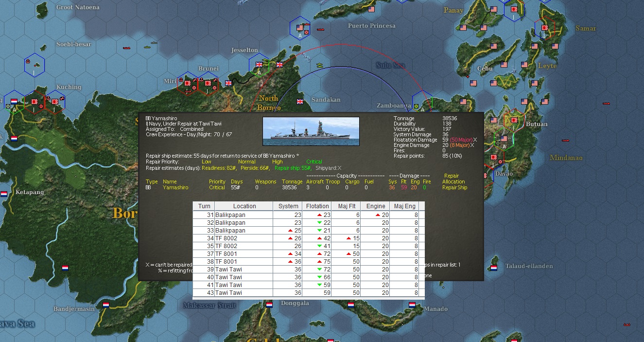This screenshot has height=342, width=644.
Task: Click the Flotation column header in history table
Action: (x=316, y=206)
